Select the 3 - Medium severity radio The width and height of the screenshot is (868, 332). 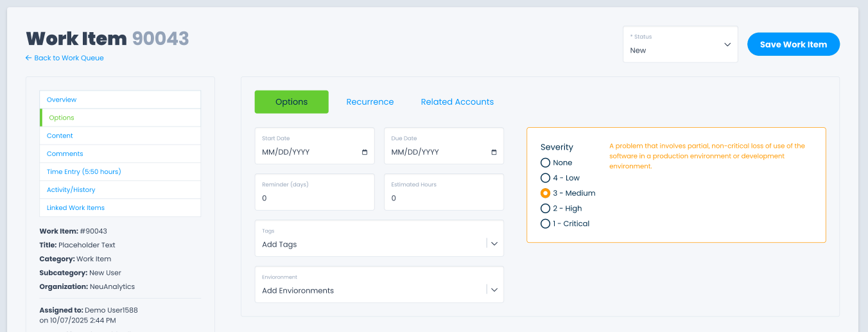point(546,193)
